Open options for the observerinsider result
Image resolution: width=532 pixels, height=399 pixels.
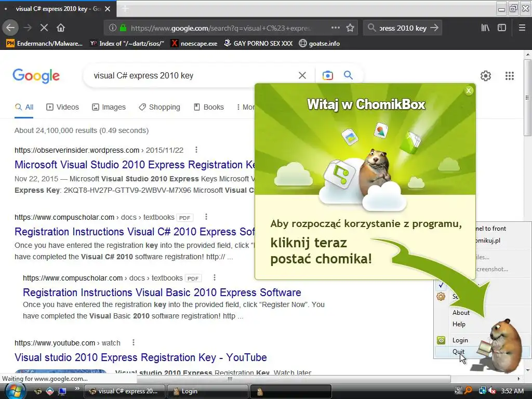[x=196, y=150]
